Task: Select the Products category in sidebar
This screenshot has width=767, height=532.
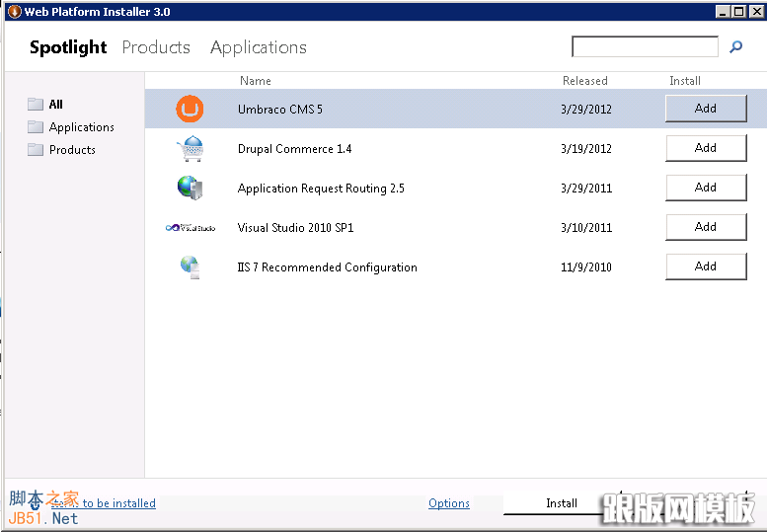Action: (x=72, y=150)
